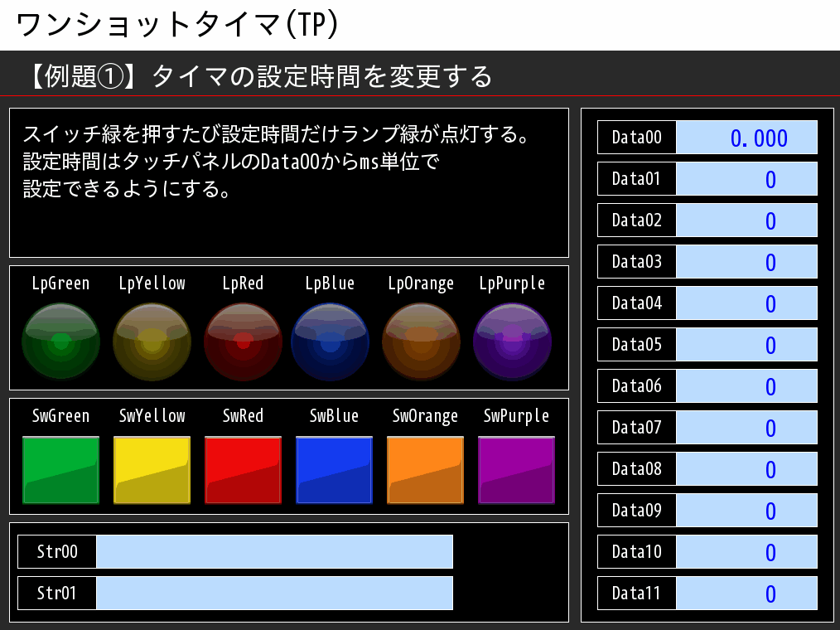The image size is (840, 630).
Task: Click the Str00 string input field
Action: tap(274, 551)
